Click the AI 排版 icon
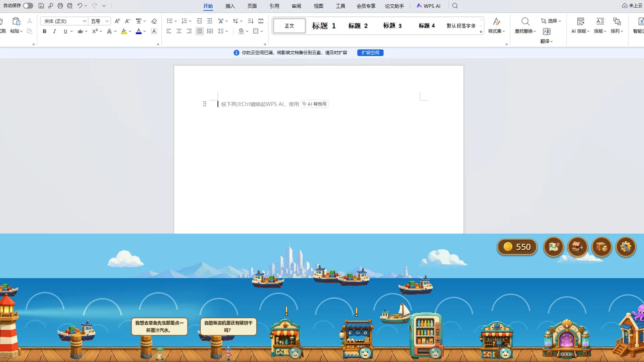Screen dimensions: 644x362 click(x=581, y=22)
